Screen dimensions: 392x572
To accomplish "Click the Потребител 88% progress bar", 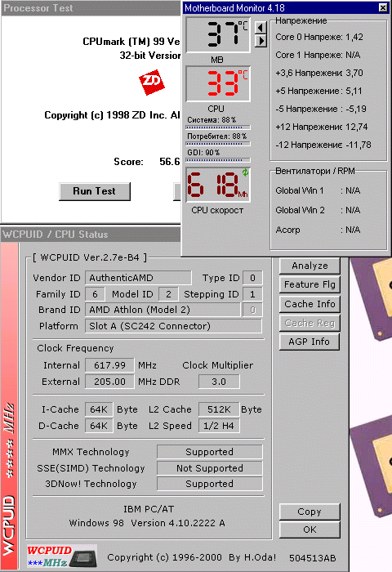I will (x=218, y=144).
